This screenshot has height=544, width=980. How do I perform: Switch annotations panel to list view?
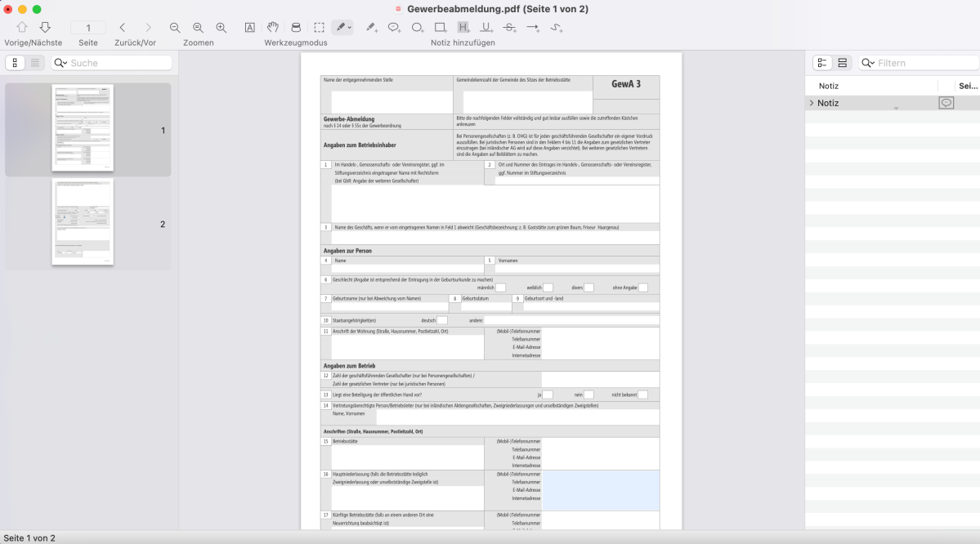pyautogui.click(x=843, y=62)
